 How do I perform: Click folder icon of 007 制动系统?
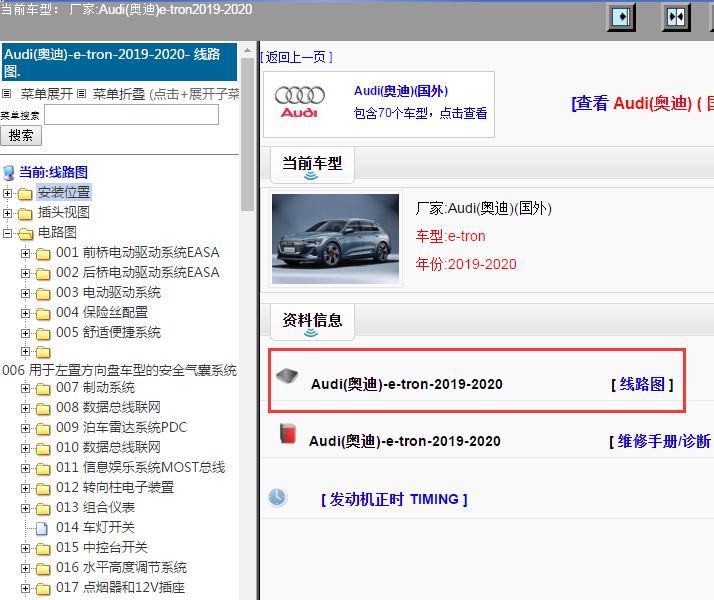click(43, 389)
